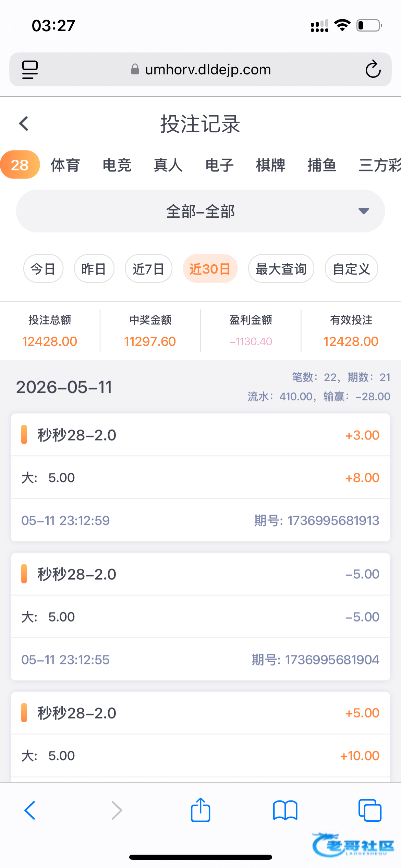Go back with Safari's bottom back arrow
The height and width of the screenshot is (868, 401).
click(30, 810)
